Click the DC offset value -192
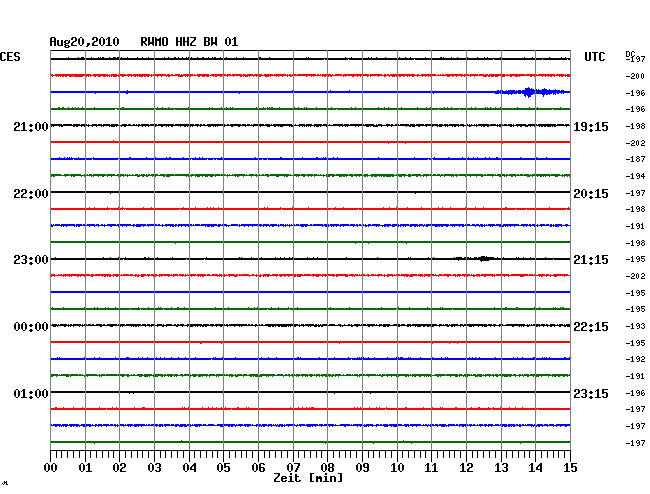 (x=635, y=359)
